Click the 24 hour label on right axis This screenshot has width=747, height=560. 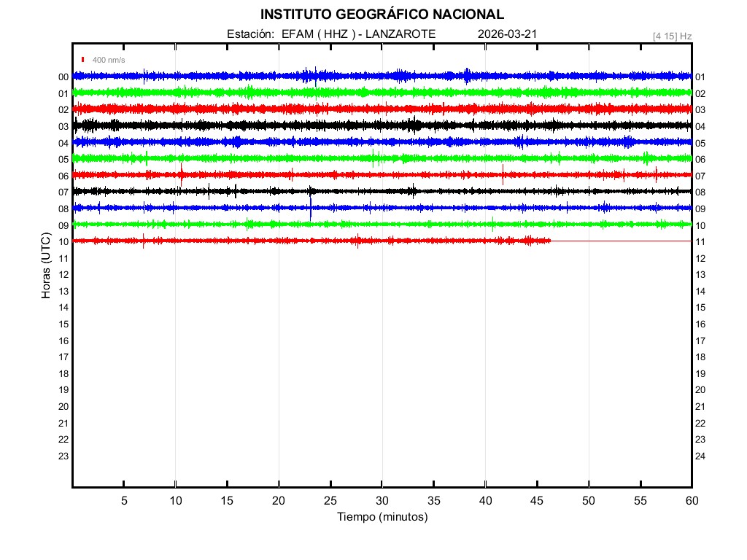700,456
